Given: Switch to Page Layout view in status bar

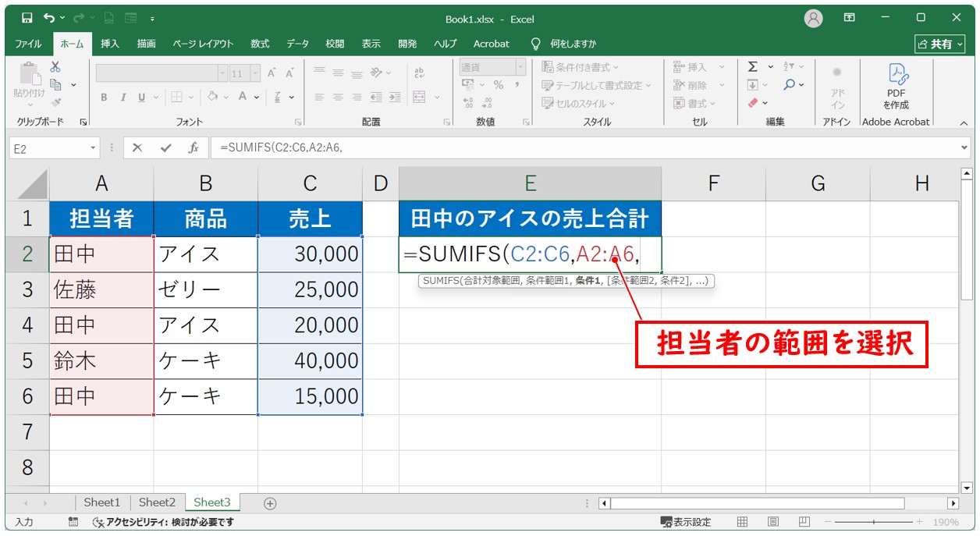Looking at the screenshot, I should coord(772,522).
